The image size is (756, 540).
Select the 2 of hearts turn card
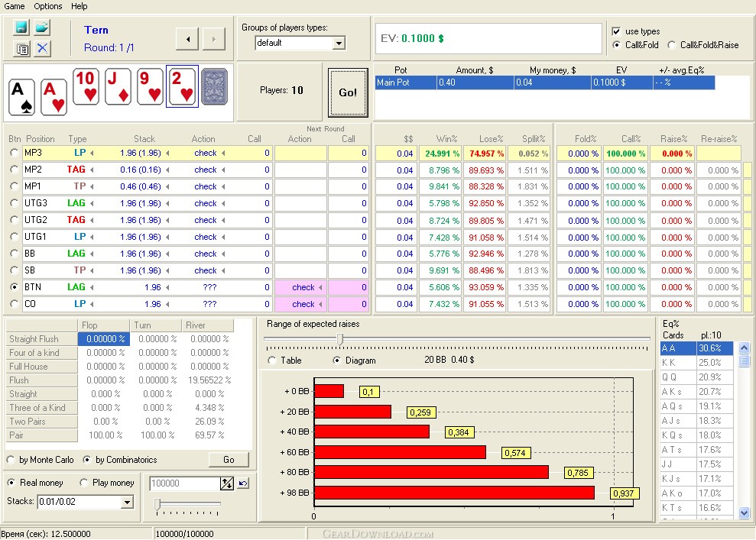point(182,86)
